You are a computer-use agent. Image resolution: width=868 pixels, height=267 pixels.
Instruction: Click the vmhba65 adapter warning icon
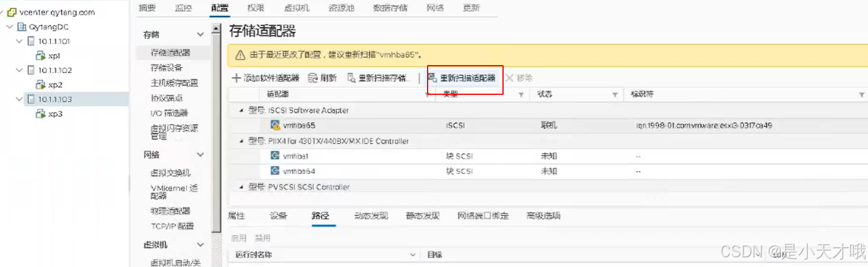click(275, 125)
